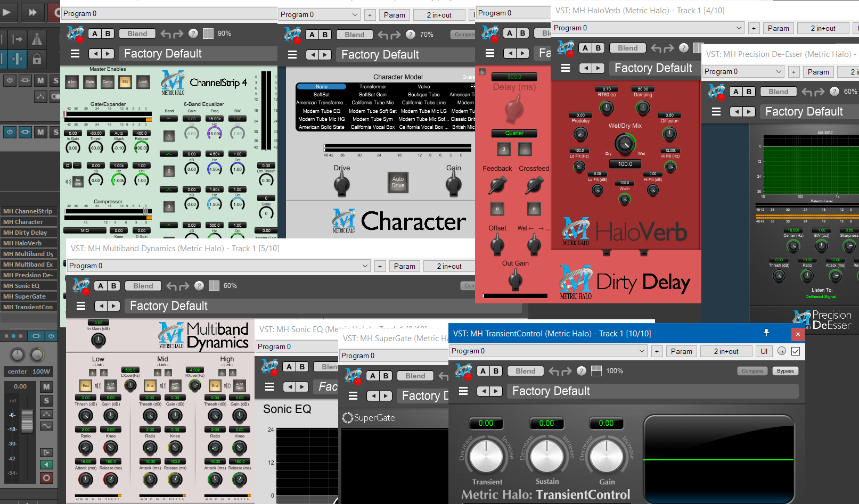Click the help icon in TransientControl header
Image resolution: width=859 pixels, height=504 pixels.
[x=582, y=371]
